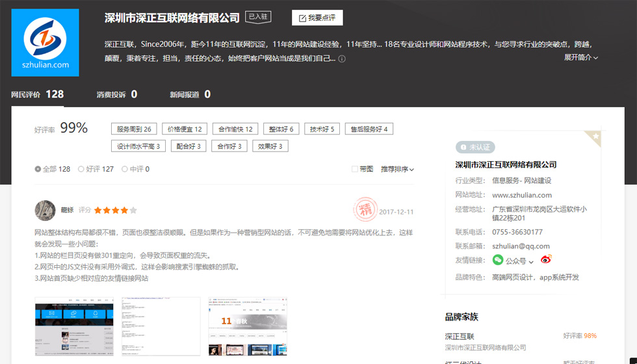Open second review thumbnail showing code

161,326
